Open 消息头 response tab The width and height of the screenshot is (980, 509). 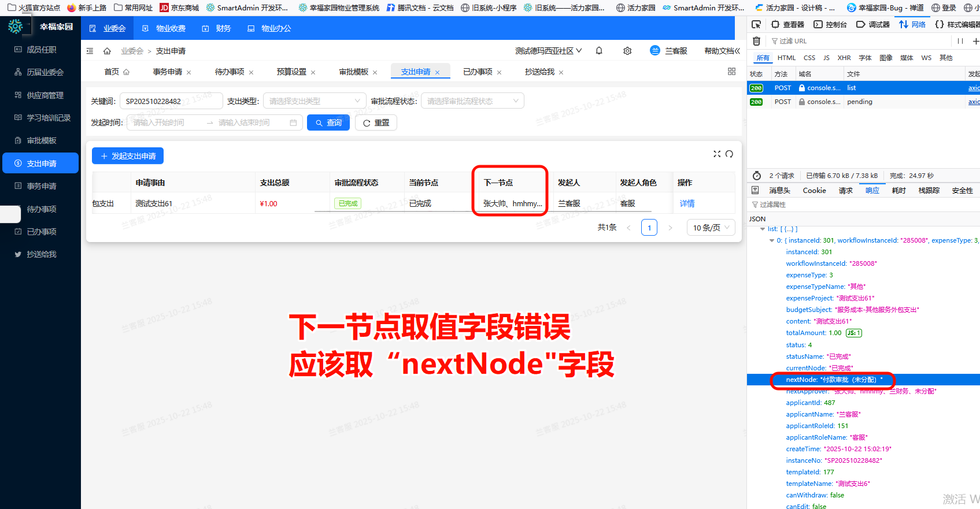[x=779, y=191]
